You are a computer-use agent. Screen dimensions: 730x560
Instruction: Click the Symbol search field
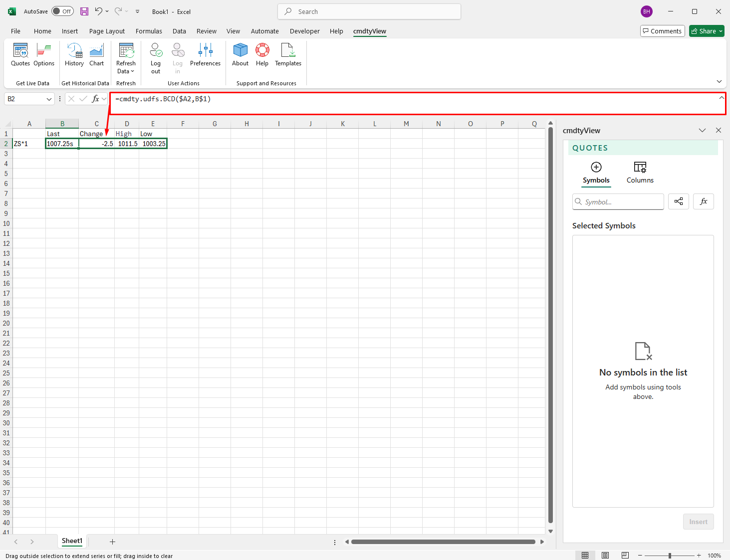618,201
